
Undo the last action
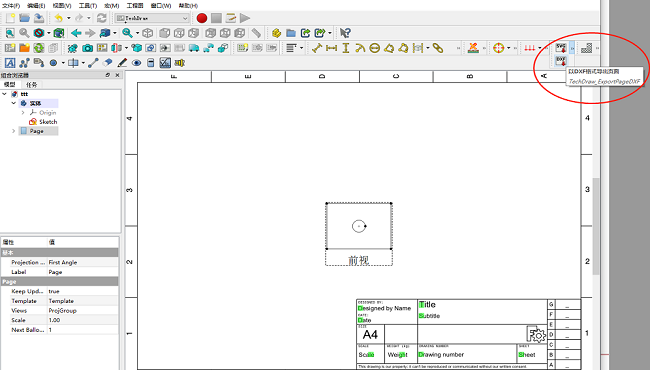[58, 18]
